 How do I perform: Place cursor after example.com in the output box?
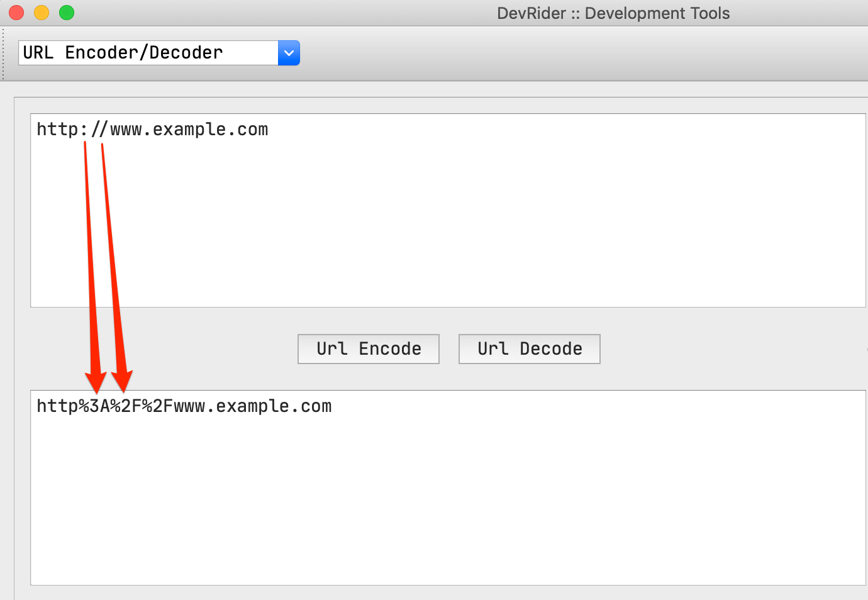tap(333, 406)
